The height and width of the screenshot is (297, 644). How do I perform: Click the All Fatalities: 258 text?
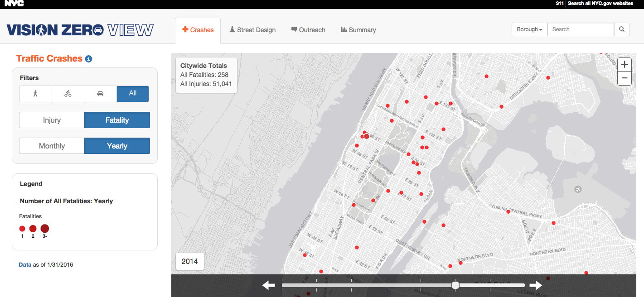(204, 75)
